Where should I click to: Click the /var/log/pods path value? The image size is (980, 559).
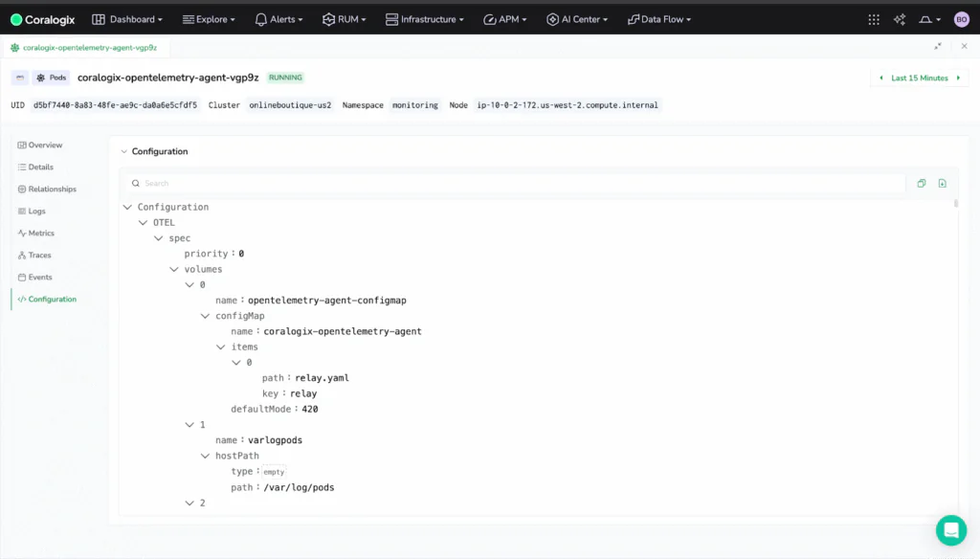tap(299, 488)
